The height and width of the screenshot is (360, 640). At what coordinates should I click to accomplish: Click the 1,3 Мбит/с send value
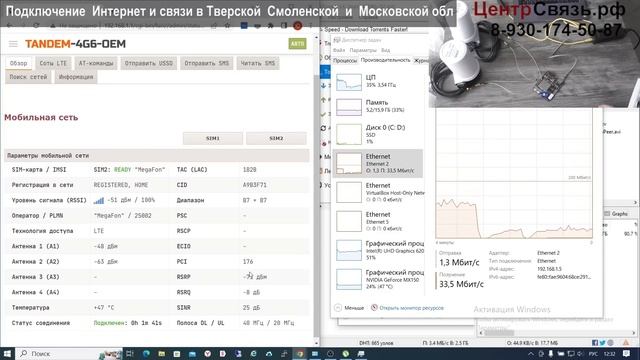click(x=459, y=262)
